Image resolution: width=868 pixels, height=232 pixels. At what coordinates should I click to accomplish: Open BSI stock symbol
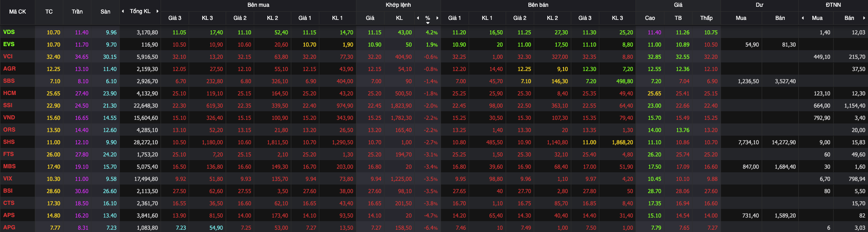8,191
